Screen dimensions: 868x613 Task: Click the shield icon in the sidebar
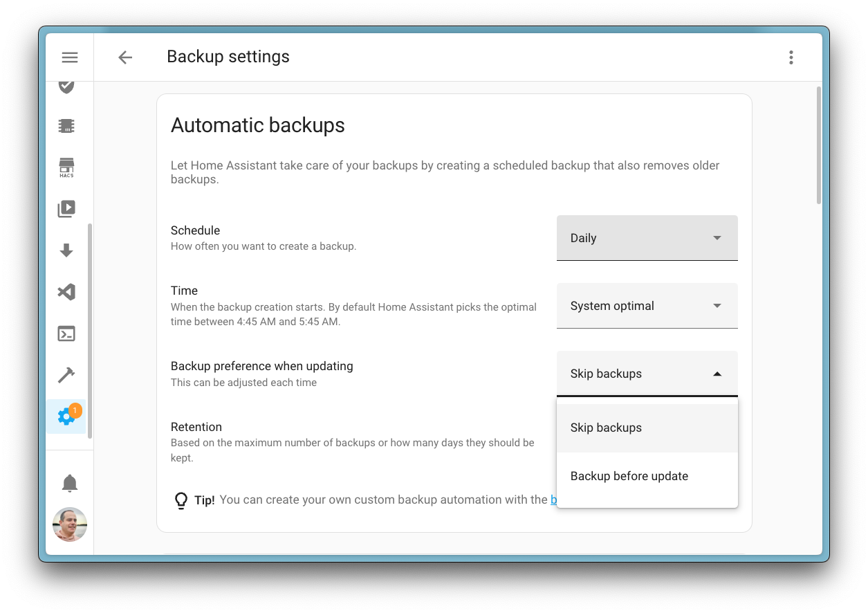point(66,86)
